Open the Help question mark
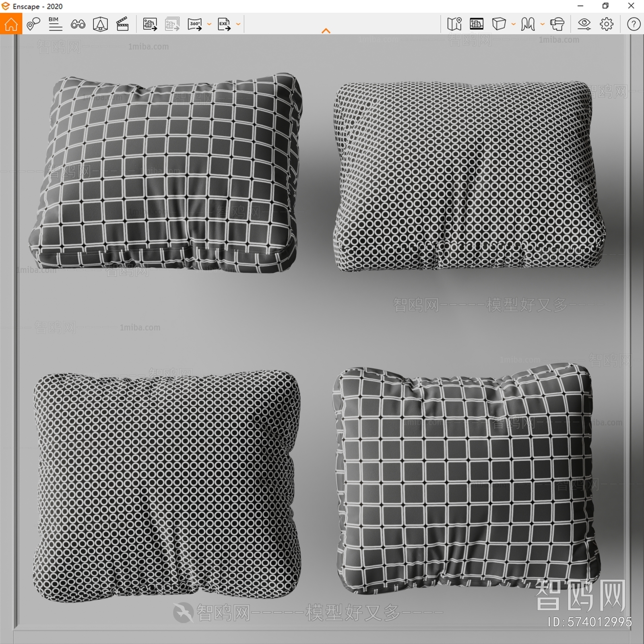 [634, 24]
